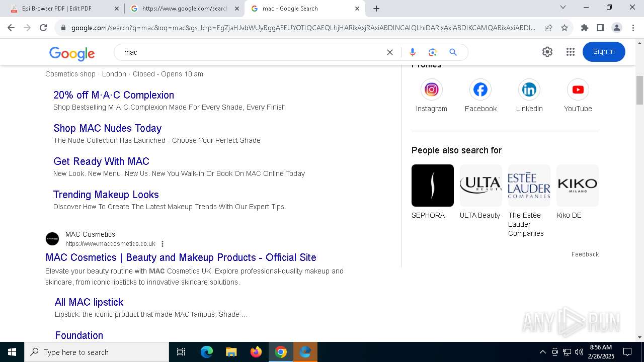The width and height of the screenshot is (644, 362).
Task: Open Google quick settings gear
Action: (547, 52)
